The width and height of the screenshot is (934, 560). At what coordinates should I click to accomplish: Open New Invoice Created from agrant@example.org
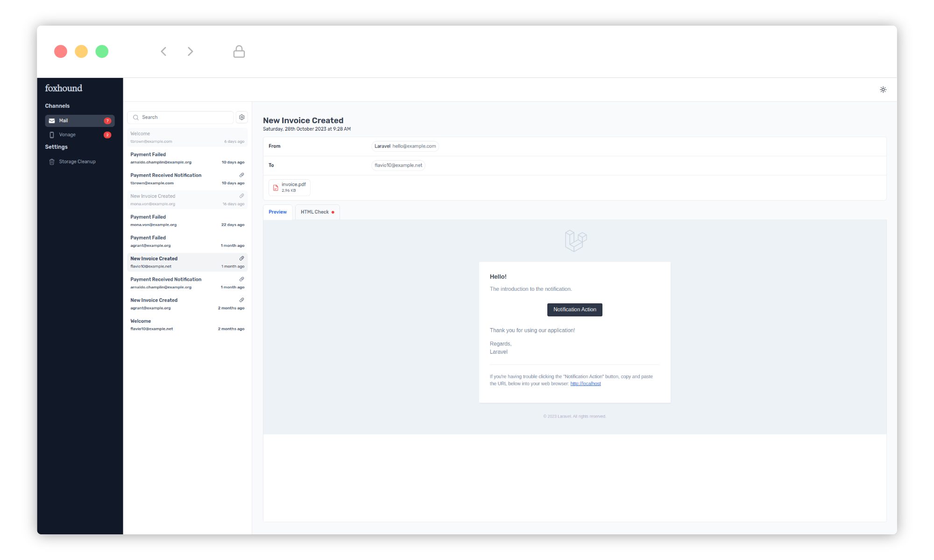[187, 304]
